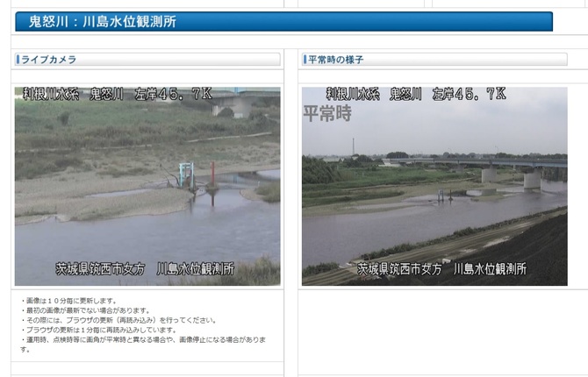Click the 鬼怒川：川島水位観測所 title banner
This screenshot has height=377, width=588.
(283, 21)
